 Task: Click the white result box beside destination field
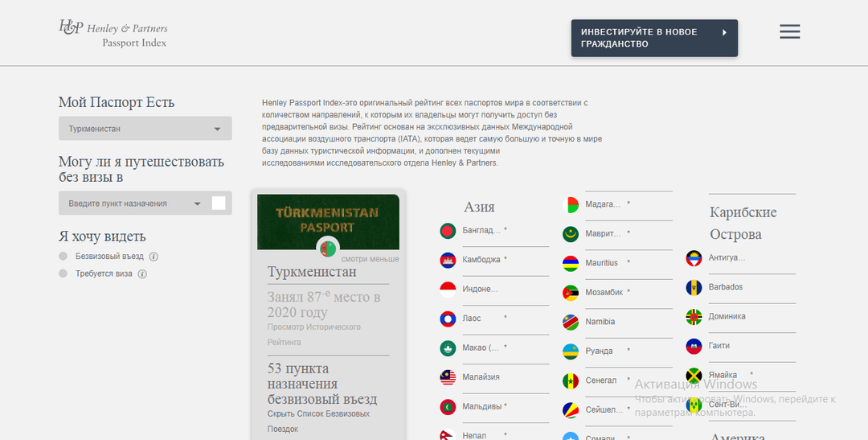click(x=219, y=204)
